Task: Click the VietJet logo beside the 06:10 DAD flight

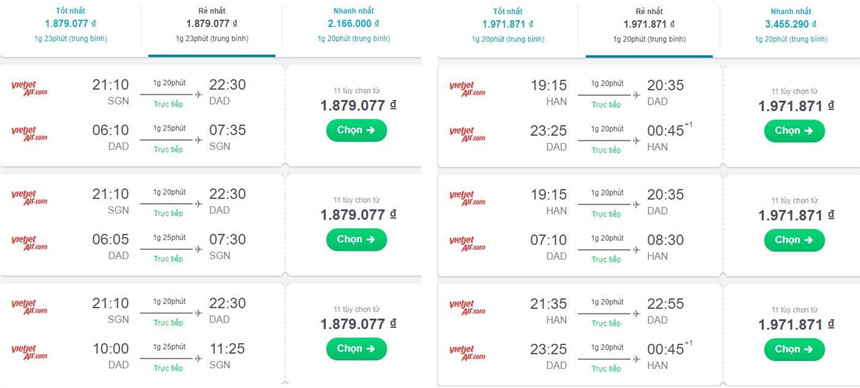Action: point(29,134)
